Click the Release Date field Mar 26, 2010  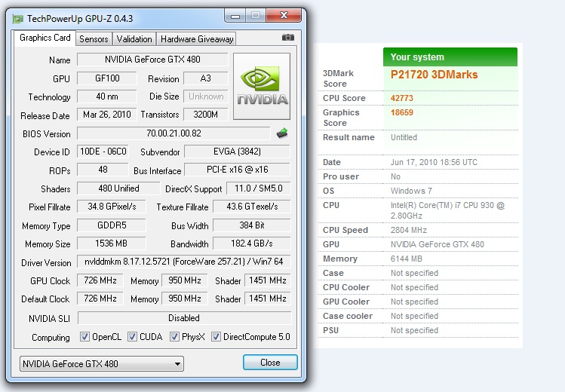107,115
